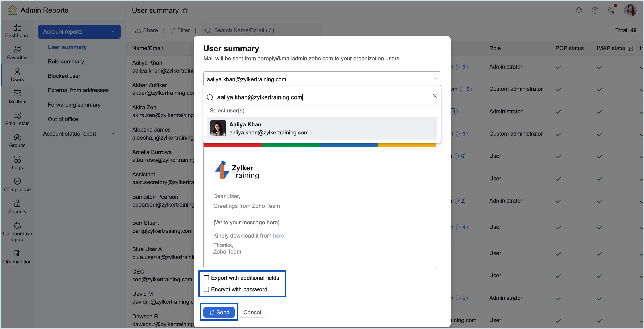Click the 'here' download link
644x329 pixels.
[278, 236]
